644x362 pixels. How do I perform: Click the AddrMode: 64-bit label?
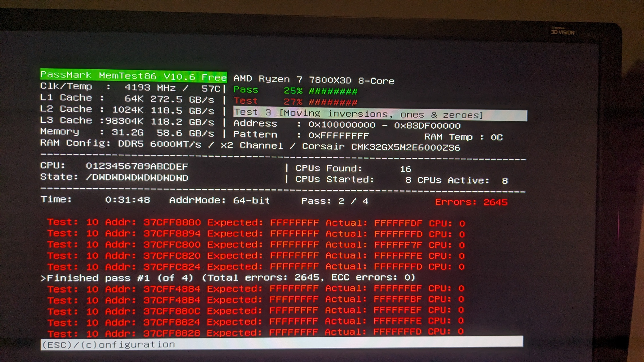[220, 200]
